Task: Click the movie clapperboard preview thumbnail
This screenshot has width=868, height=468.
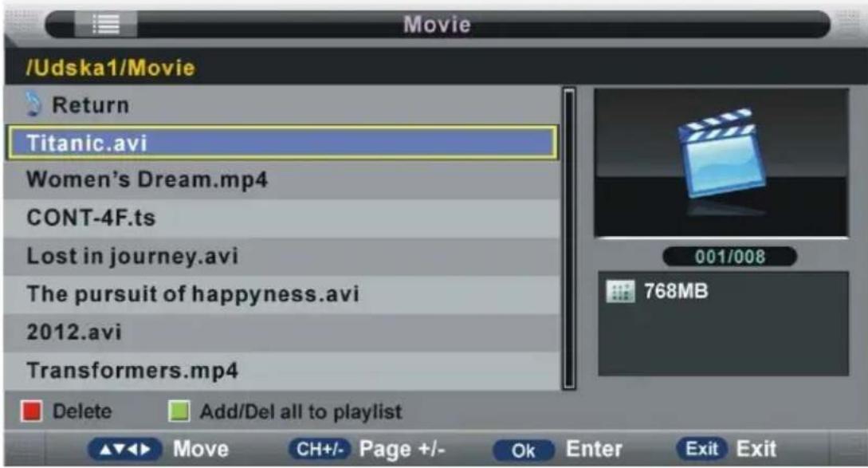Action: (x=721, y=163)
